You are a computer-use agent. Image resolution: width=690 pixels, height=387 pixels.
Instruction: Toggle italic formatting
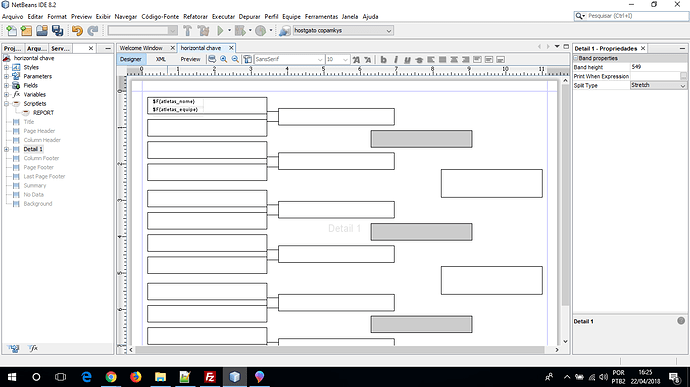(x=396, y=59)
